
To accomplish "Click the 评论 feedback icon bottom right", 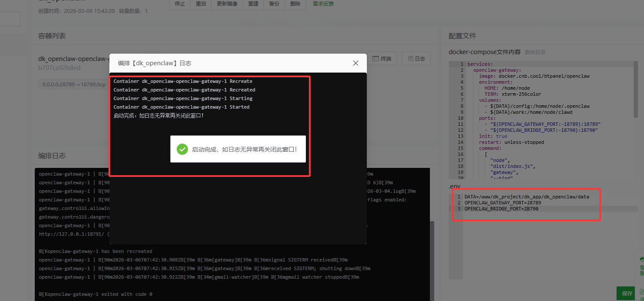I will click(x=642, y=292).
